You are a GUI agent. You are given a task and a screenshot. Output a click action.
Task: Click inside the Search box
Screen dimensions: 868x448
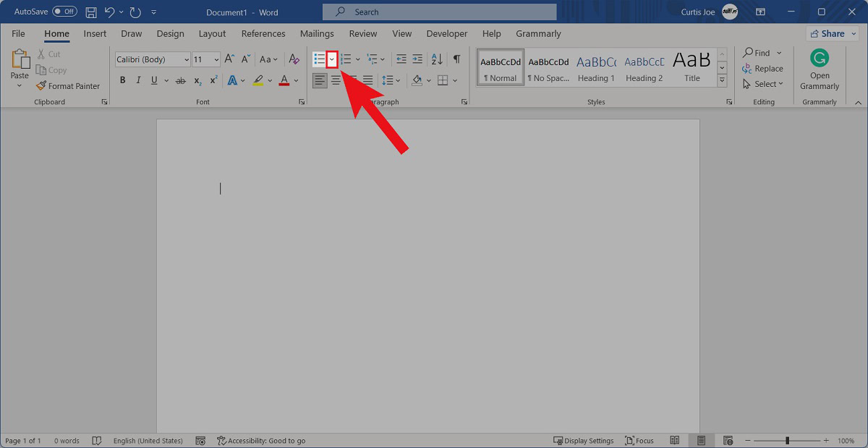pyautogui.click(x=440, y=12)
